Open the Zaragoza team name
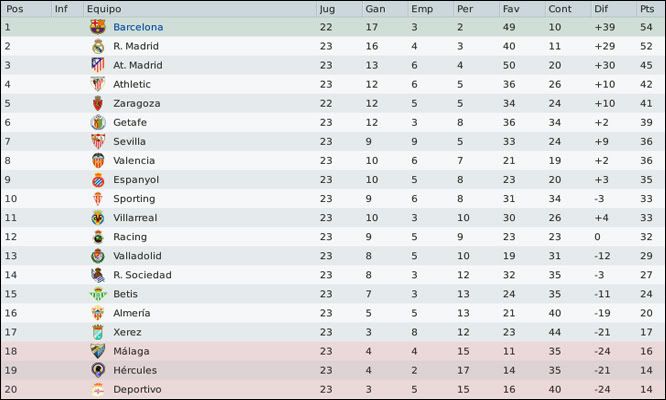 pos(137,104)
